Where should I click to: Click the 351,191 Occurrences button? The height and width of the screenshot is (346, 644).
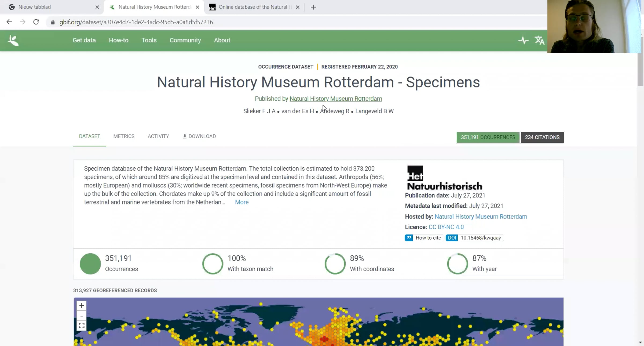[488, 137]
